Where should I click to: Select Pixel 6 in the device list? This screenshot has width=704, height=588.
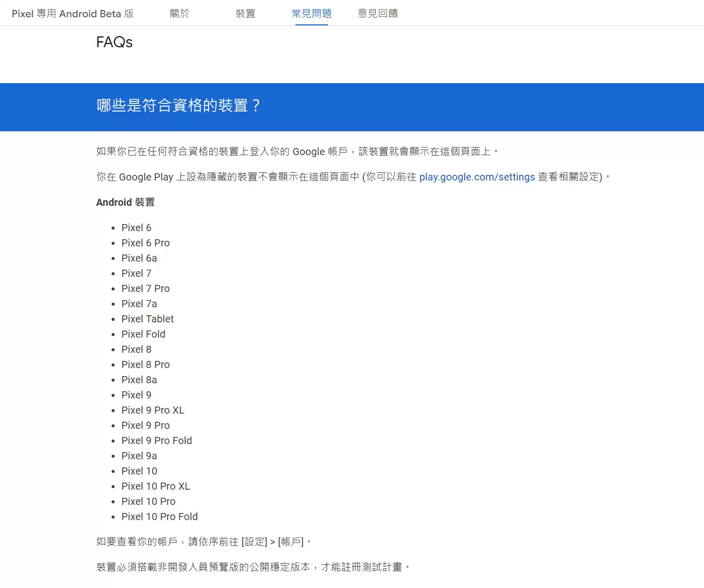pyautogui.click(x=136, y=228)
